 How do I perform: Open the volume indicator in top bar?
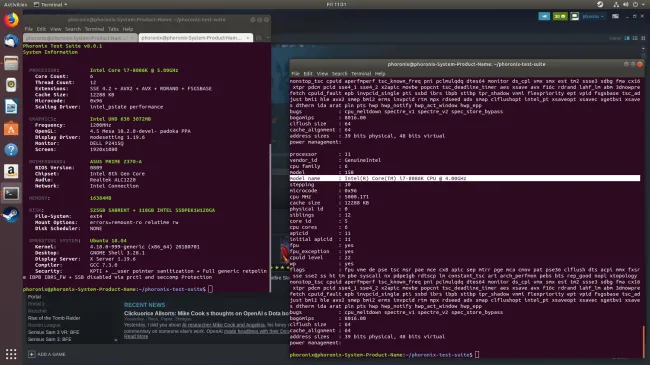point(626,4)
